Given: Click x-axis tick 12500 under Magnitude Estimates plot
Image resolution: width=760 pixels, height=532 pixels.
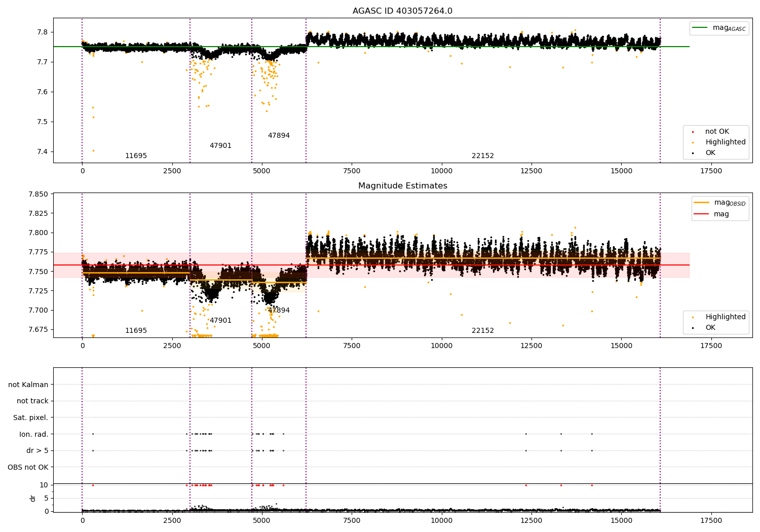Looking at the screenshot, I should point(531,346).
